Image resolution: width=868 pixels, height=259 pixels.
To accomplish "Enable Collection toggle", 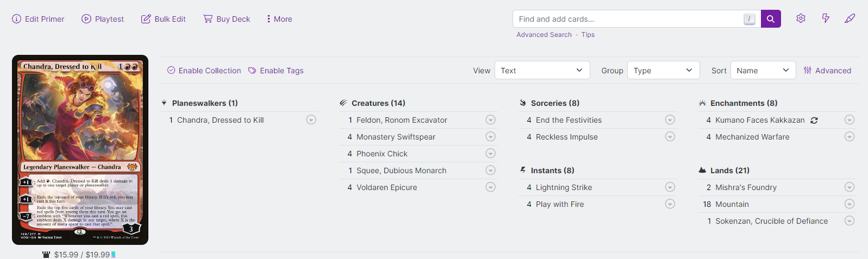I will pyautogui.click(x=204, y=71).
